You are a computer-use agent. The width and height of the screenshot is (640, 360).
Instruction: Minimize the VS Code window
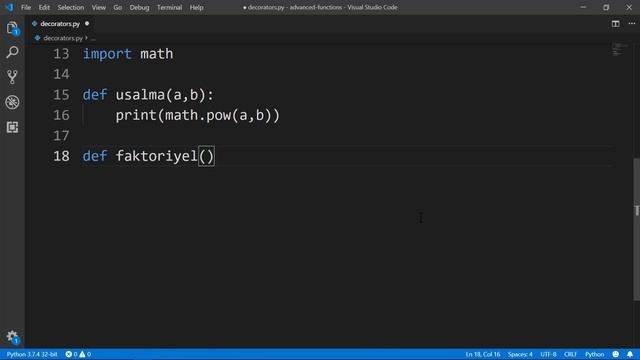point(583,7)
